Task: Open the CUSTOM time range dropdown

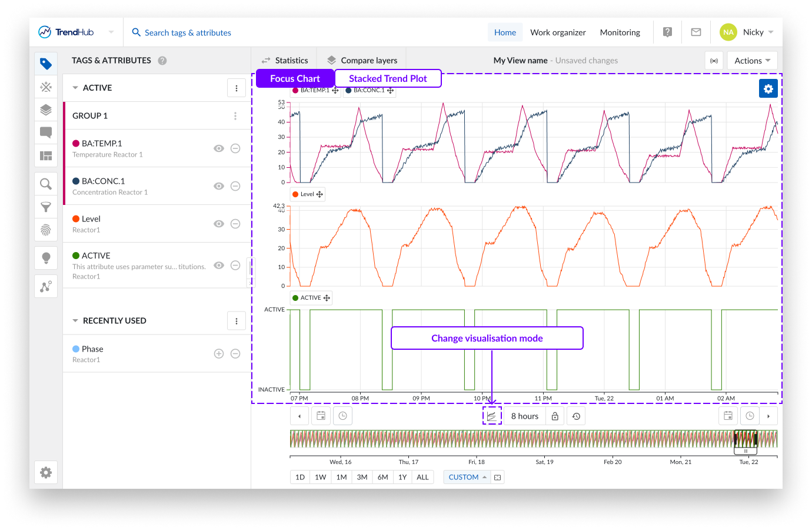Action: [467, 477]
